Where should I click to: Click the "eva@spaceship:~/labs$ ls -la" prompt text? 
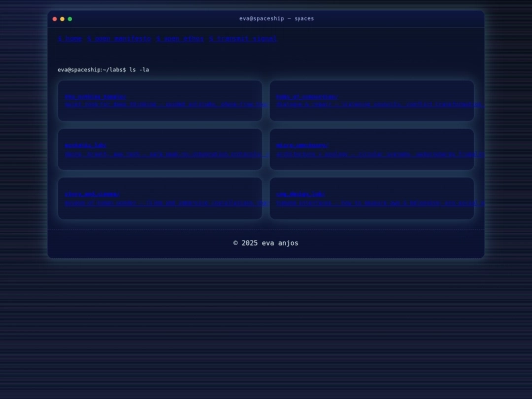click(103, 70)
